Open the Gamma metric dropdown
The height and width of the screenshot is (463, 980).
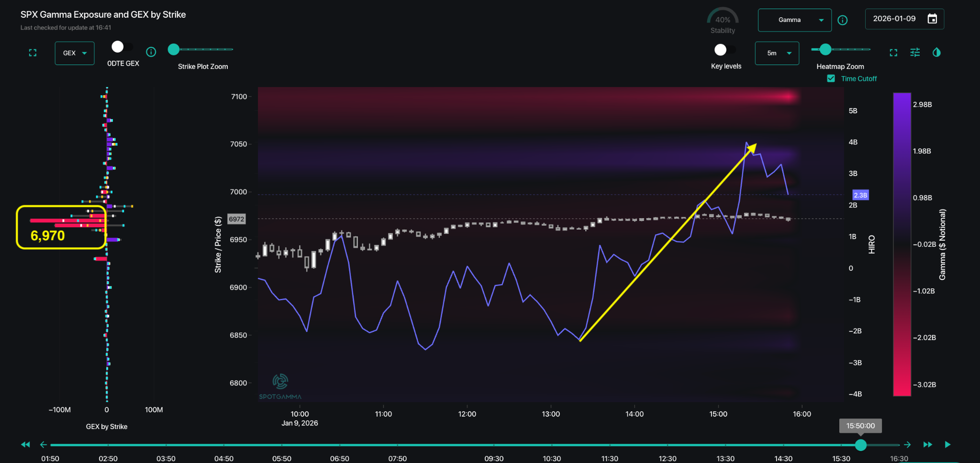[795, 20]
